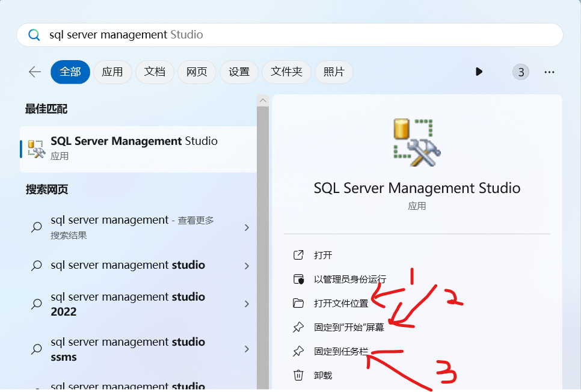This screenshot has width=581, height=392.
Task: Click the pin icon for 固定到"开始"屏幕
Action: click(x=298, y=327)
